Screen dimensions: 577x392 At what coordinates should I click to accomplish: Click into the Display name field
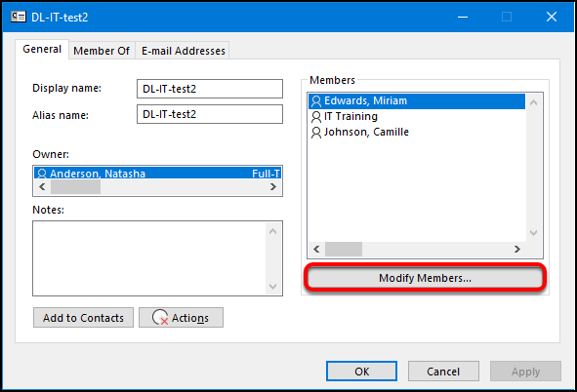point(210,89)
